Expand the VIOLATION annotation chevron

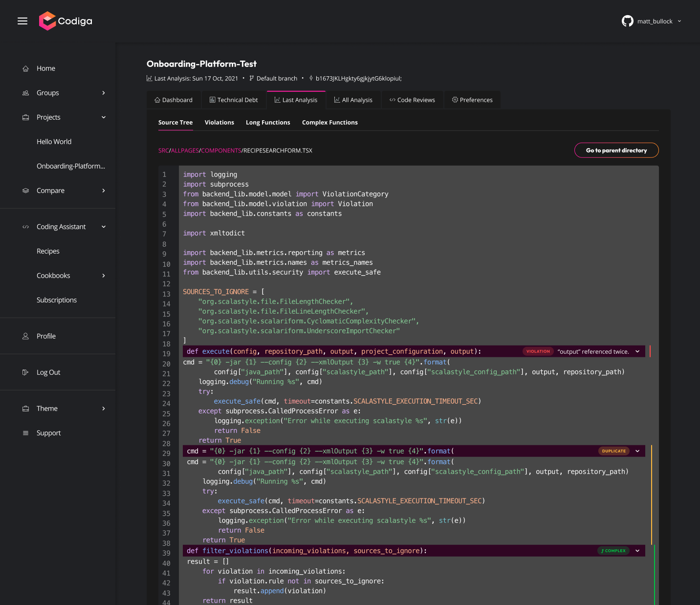[x=637, y=351]
